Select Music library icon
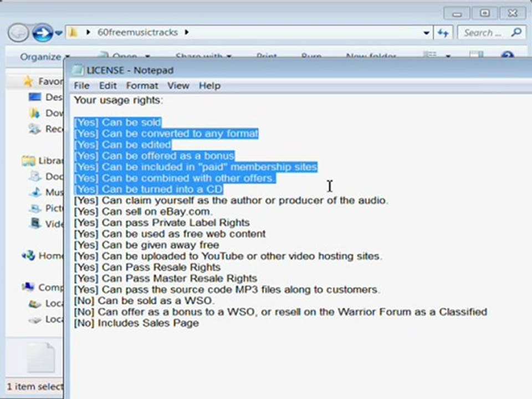Screen dimensions: 532x399 coord(35,192)
